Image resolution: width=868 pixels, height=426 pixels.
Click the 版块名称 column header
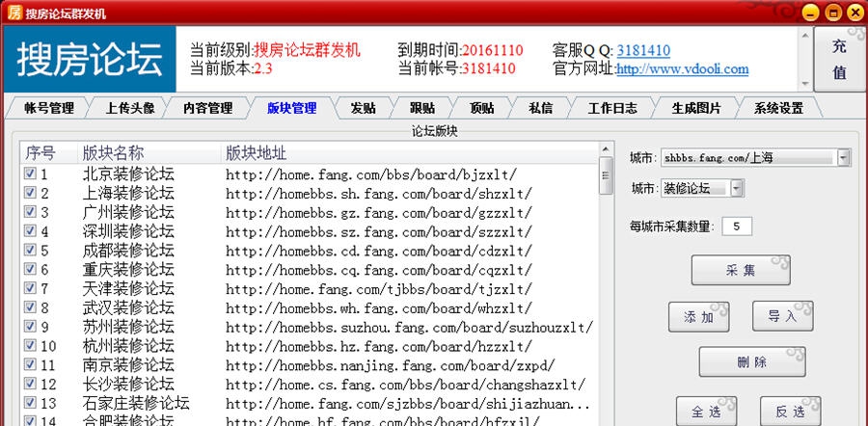click(149, 153)
